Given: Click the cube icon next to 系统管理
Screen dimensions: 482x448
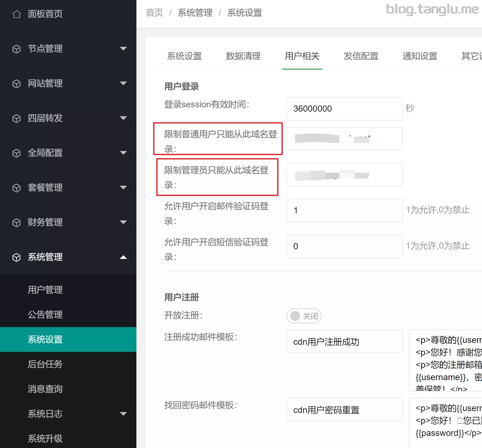Looking at the screenshot, I should (16, 257).
